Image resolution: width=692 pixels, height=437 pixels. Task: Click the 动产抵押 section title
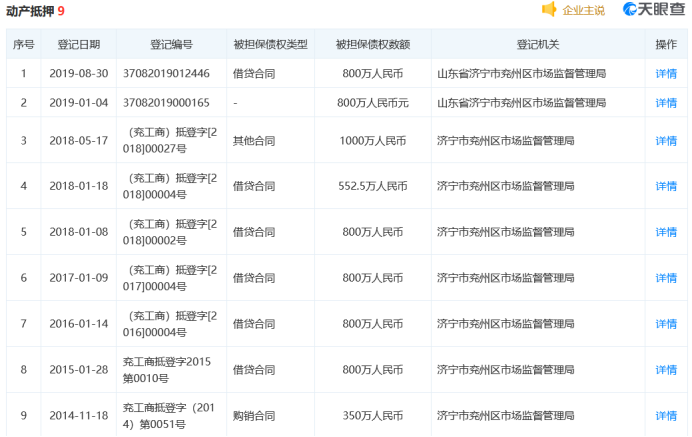click(x=30, y=11)
